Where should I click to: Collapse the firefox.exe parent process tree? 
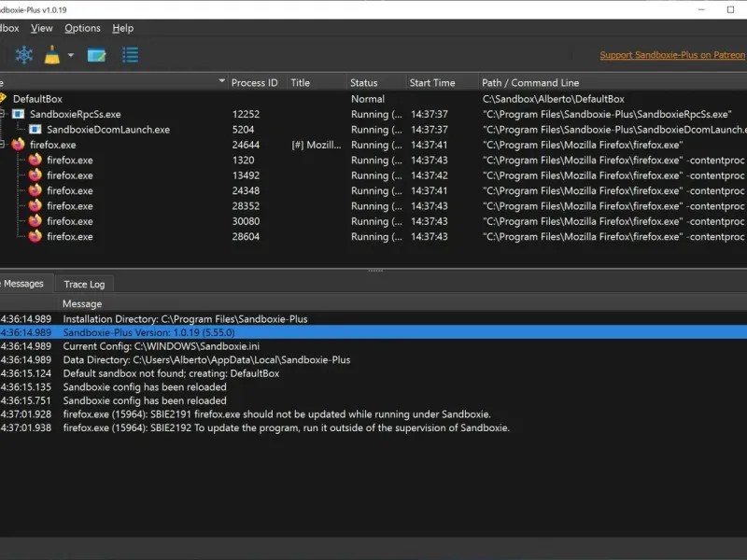(x=2, y=145)
